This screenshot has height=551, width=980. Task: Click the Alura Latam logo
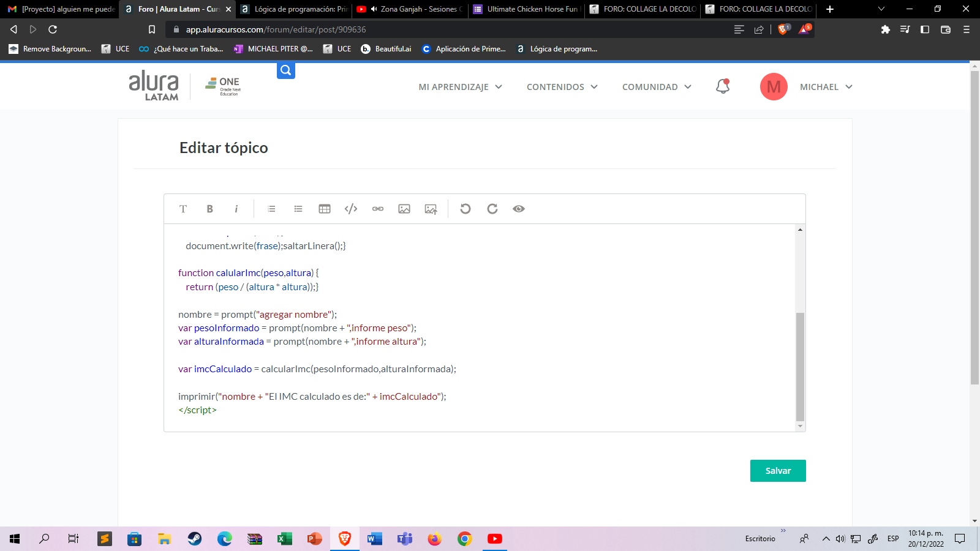(x=154, y=86)
